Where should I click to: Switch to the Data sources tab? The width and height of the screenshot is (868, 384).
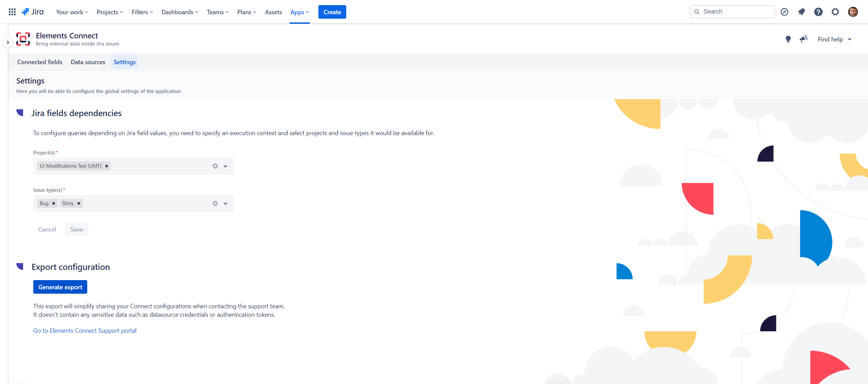coord(88,62)
